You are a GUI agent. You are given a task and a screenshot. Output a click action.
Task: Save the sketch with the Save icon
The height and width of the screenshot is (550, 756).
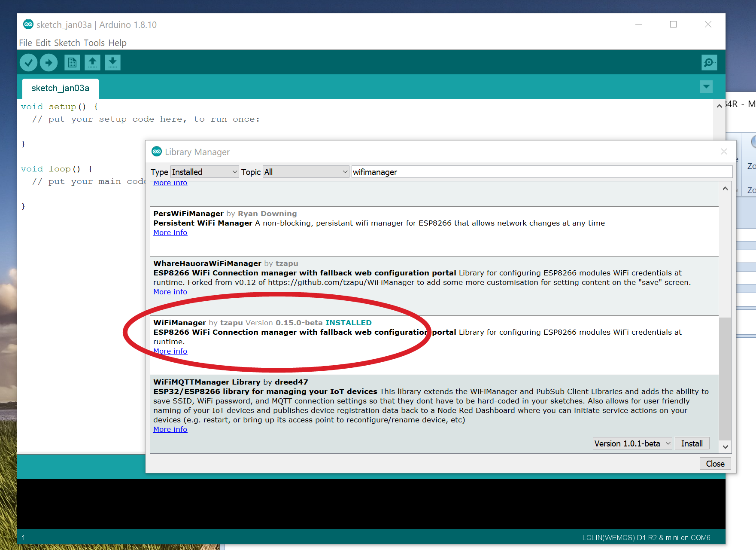tap(112, 63)
